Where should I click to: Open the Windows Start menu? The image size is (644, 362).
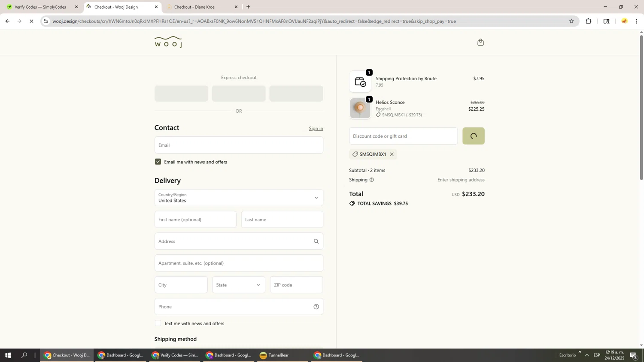[x=7, y=355]
